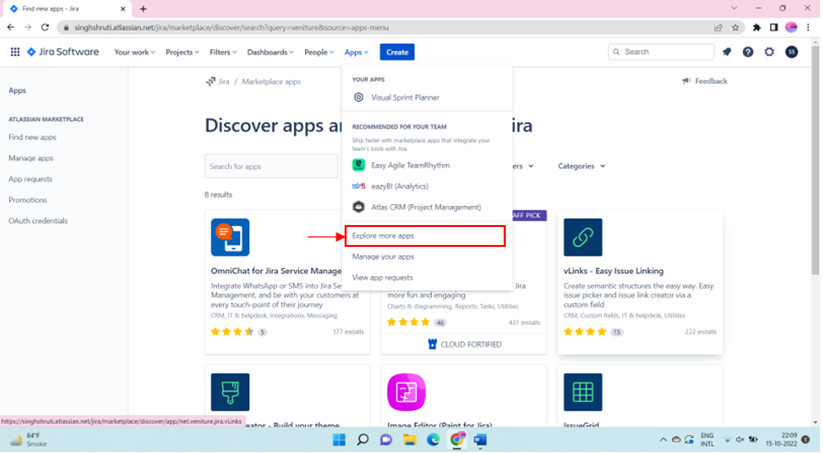Open notifications bell icon
Viewport: 823px width, 453px height.
point(728,52)
